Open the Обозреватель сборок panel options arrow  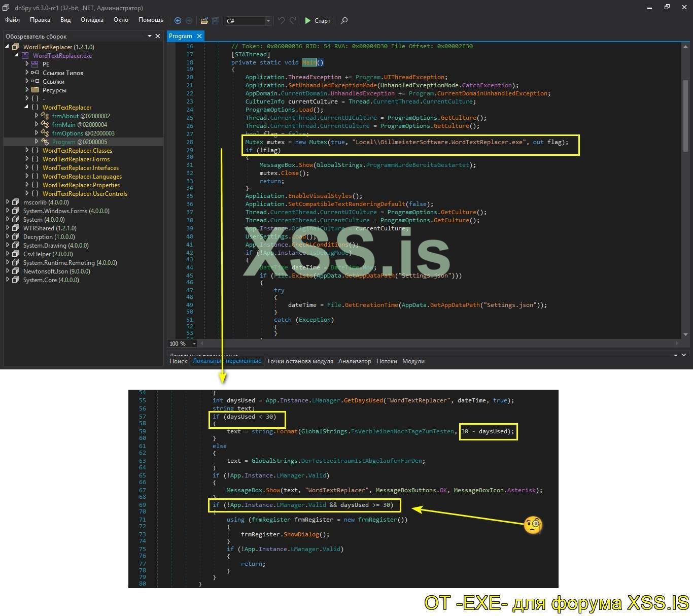[150, 36]
